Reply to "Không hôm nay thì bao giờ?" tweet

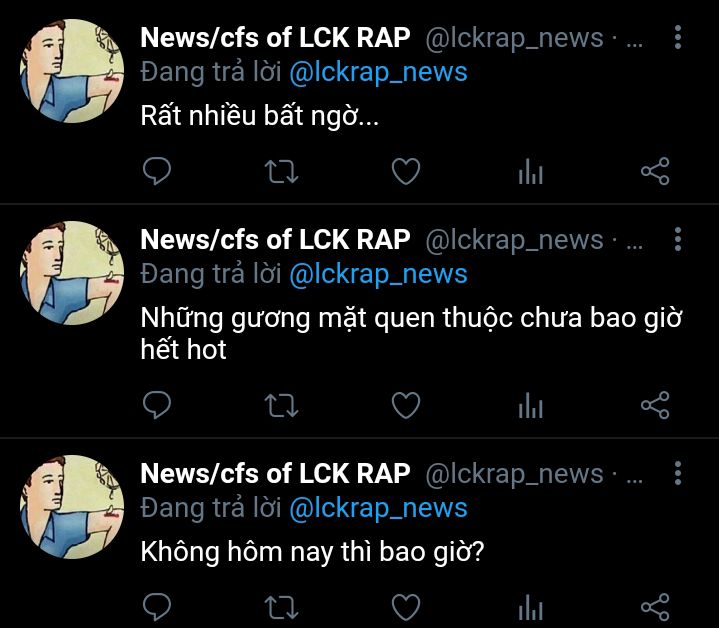pos(157,607)
